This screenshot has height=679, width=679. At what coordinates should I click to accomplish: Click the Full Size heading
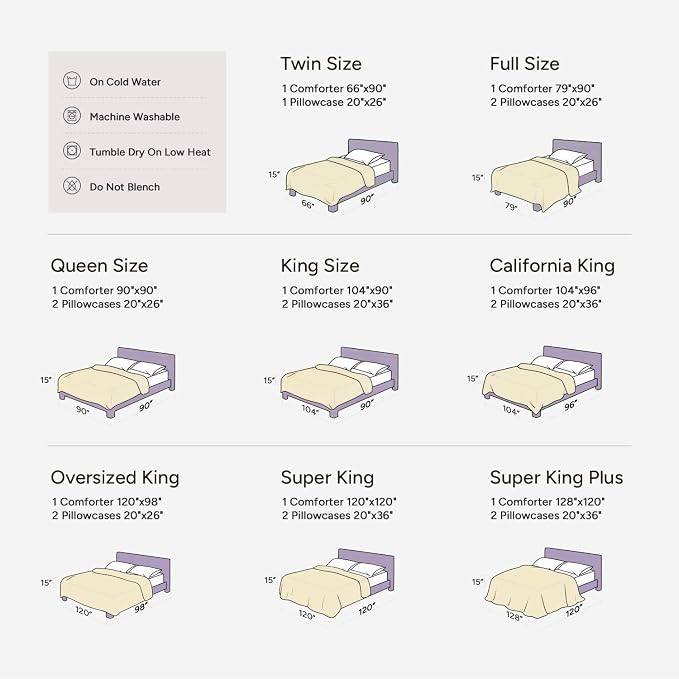[524, 64]
